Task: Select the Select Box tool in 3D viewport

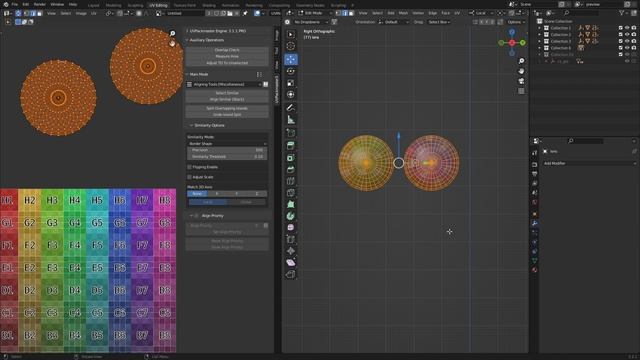Action: (291, 35)
